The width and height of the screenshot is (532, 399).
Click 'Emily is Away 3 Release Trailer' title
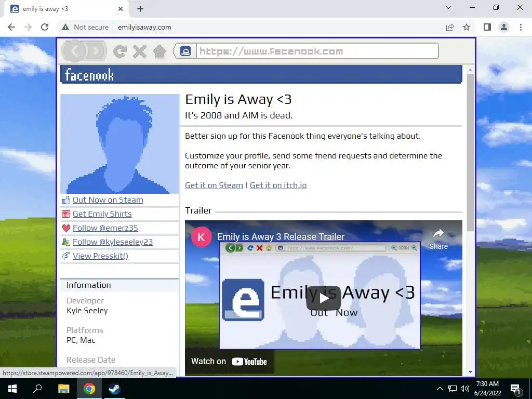click(x=281, y=237)
